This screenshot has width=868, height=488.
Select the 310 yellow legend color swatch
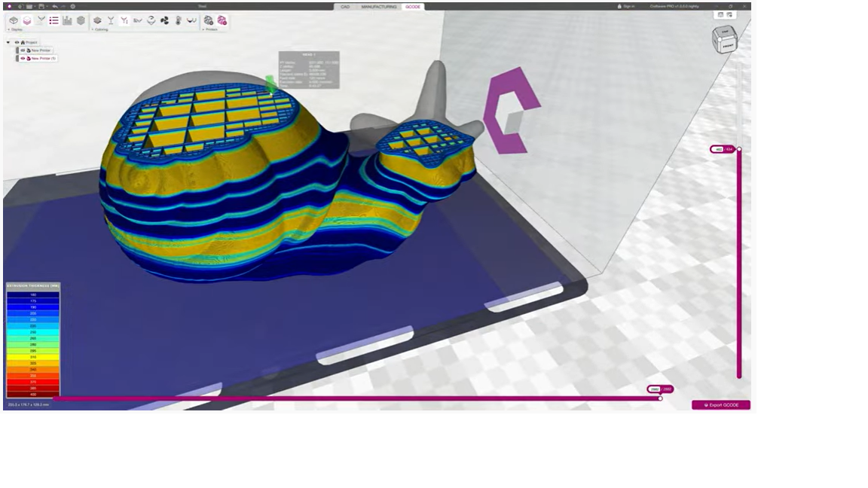tap(32, 357)
